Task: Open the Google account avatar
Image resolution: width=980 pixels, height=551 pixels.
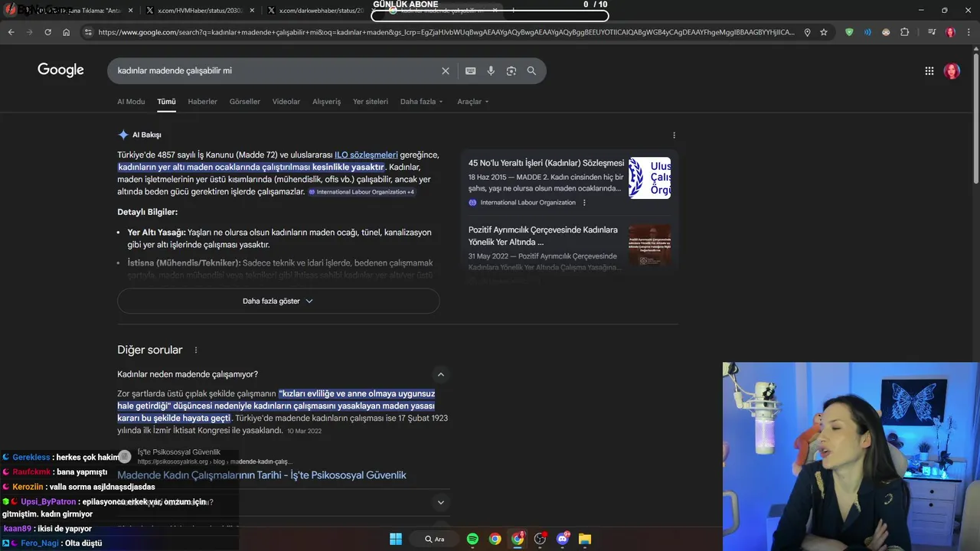Action: click(952, 70)
